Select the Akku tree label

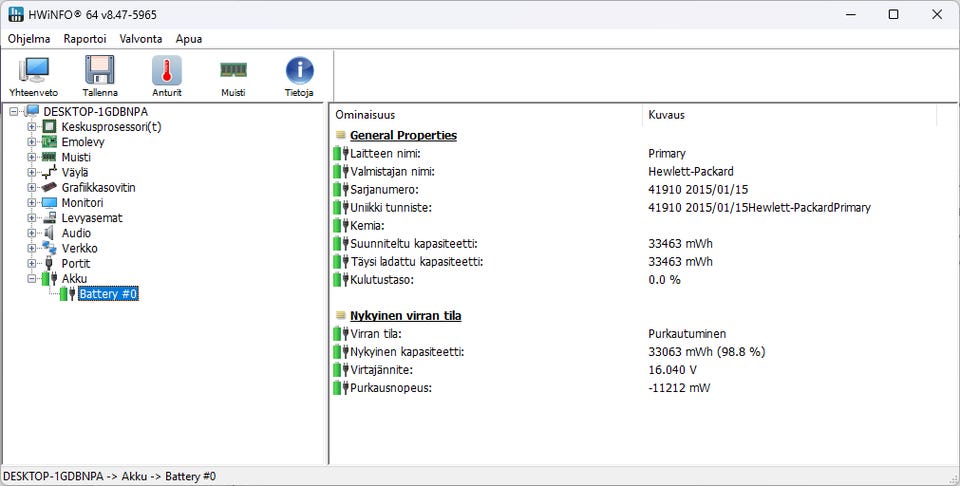coord(74,279)
